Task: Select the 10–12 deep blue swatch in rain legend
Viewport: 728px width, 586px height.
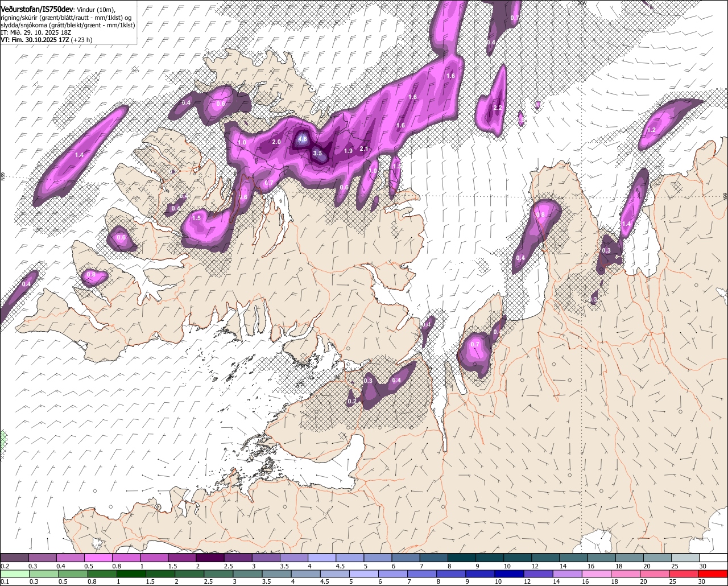Action: click(x=510, y=574)
